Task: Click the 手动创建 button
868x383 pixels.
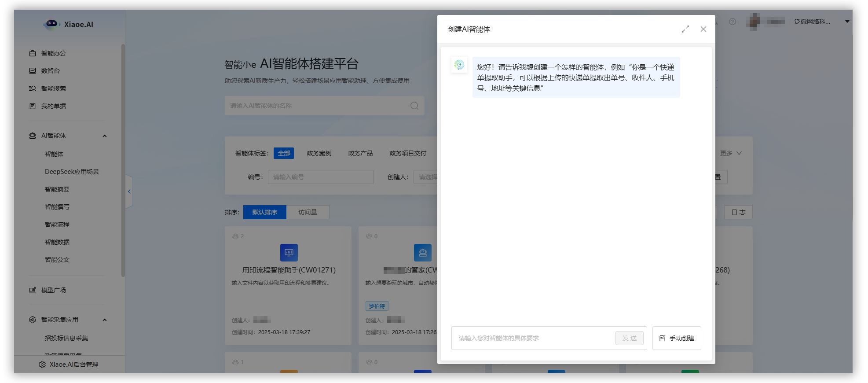Action: pos(677,338)
